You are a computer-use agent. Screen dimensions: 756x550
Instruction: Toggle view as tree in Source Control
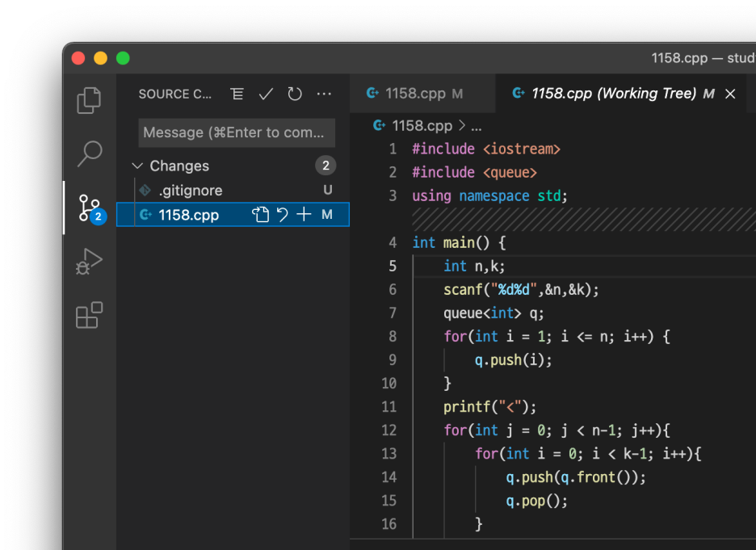237,94
